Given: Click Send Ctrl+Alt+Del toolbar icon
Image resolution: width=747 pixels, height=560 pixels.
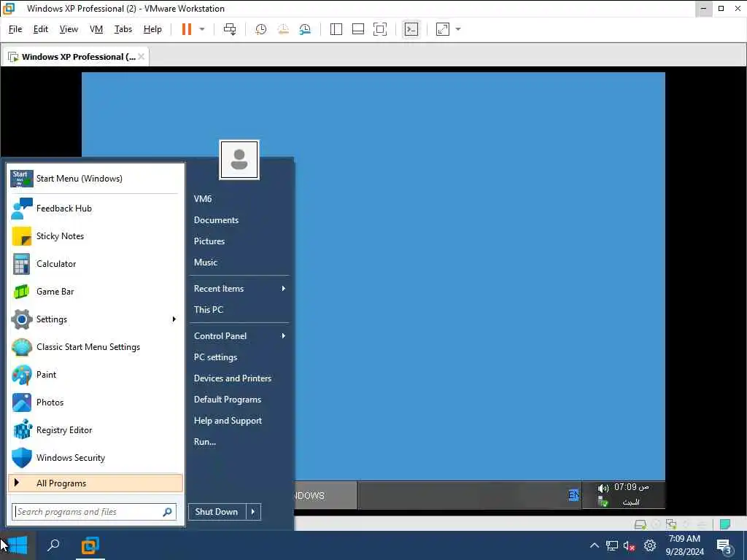Looking at the screenshot, I should (230, 29).
